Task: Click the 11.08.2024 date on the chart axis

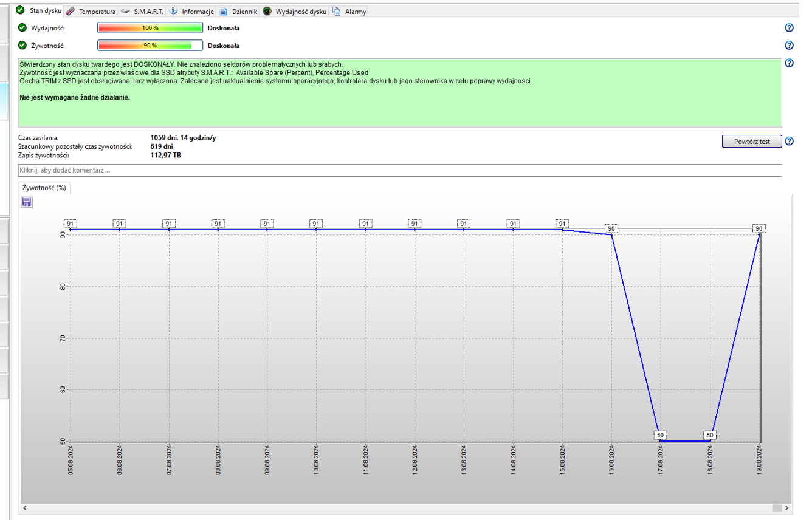Action: 365,461
